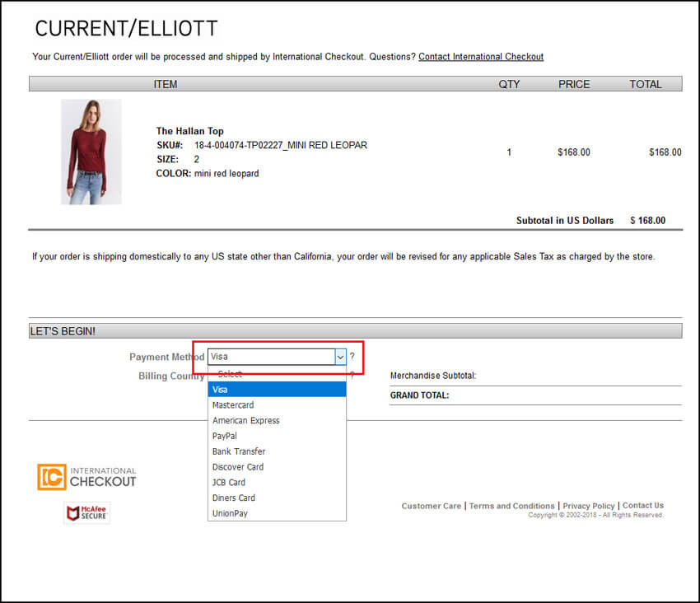
Task: Click the International Checkout logo
Action: pyautogui.click(x=87, y=477)
